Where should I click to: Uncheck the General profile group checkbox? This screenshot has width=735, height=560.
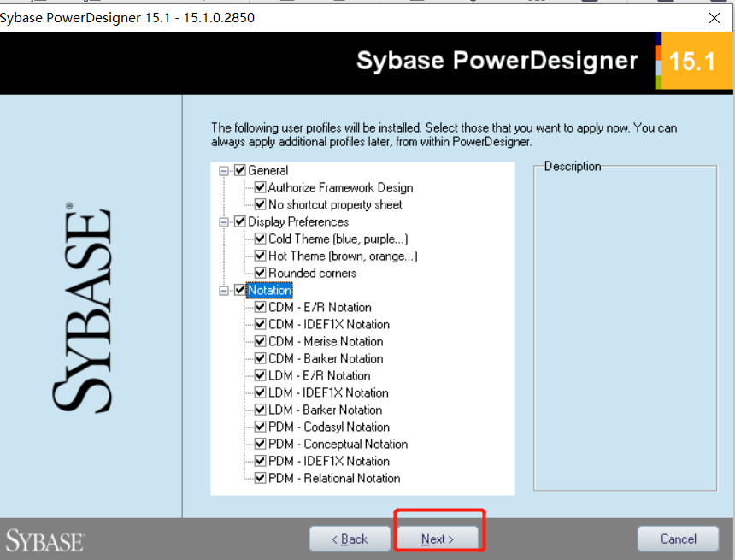point(239,170)
